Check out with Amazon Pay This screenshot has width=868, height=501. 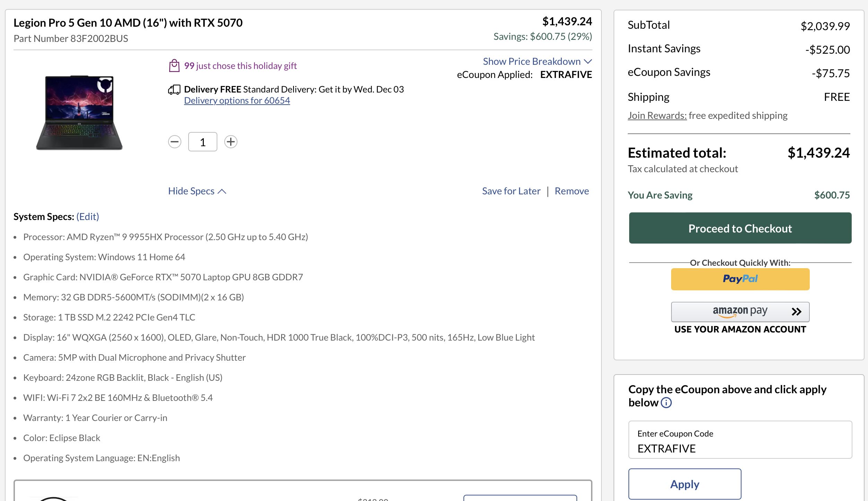coord(739,311)
